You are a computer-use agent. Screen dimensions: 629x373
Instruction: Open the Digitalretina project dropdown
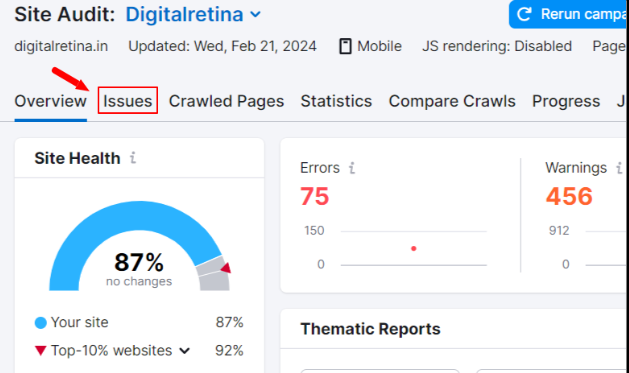point(193,14)
